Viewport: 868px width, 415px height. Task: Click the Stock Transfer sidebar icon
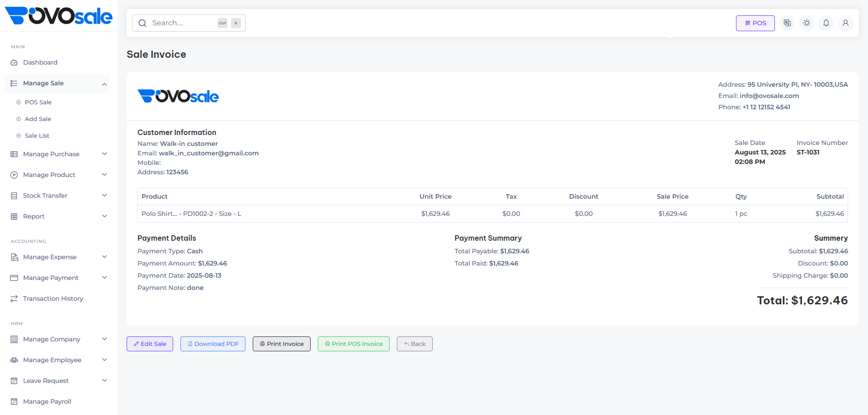[14, 196]
